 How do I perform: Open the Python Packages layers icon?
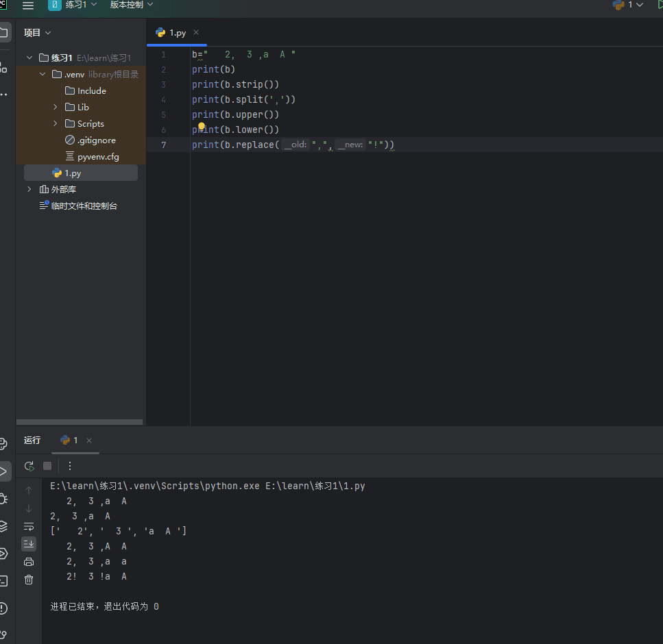(3, 525)
